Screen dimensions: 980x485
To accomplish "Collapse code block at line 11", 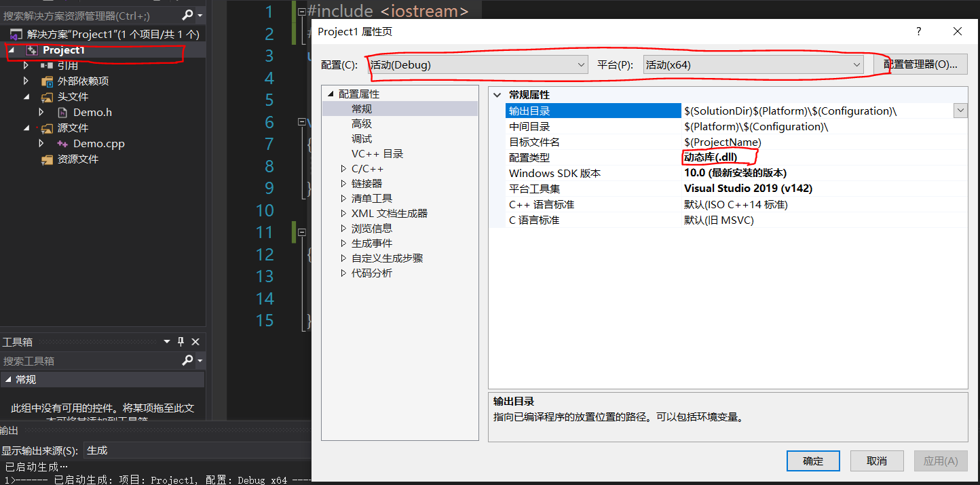I will (302, 232).
